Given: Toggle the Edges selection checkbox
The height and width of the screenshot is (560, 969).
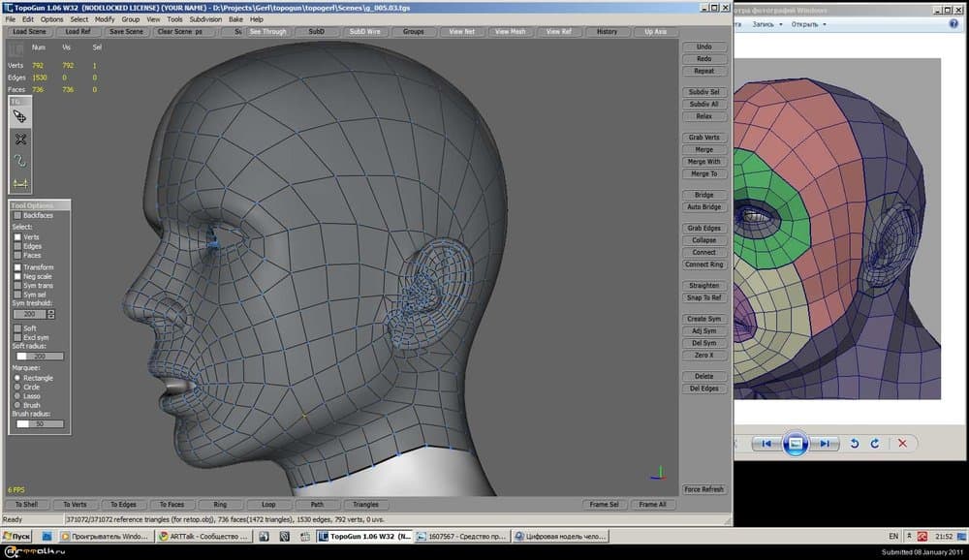Looking at the screenshot, I should pyautogui.click(x=17, y=246).
